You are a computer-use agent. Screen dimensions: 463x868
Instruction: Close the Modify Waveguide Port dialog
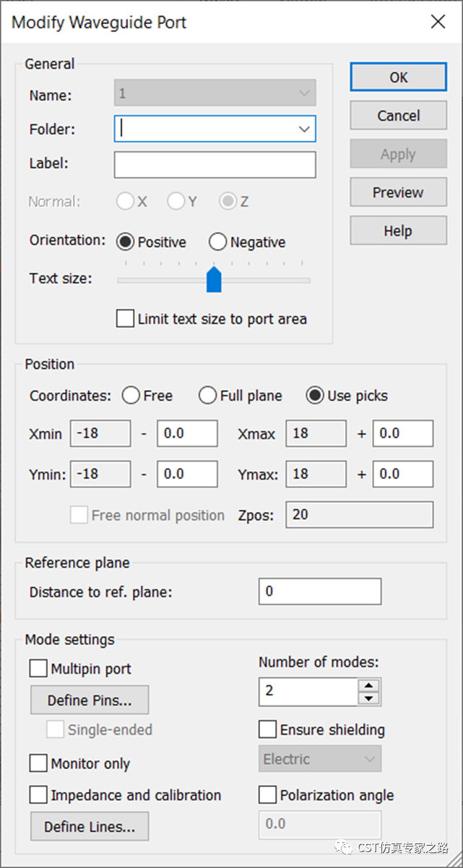[x=438, y=22]
